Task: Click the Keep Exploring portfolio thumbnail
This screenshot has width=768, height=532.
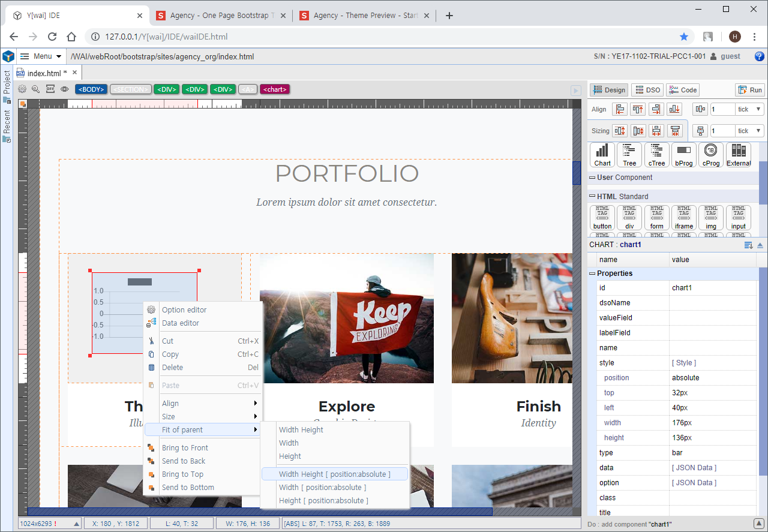Action: click(x=346, y=318)
